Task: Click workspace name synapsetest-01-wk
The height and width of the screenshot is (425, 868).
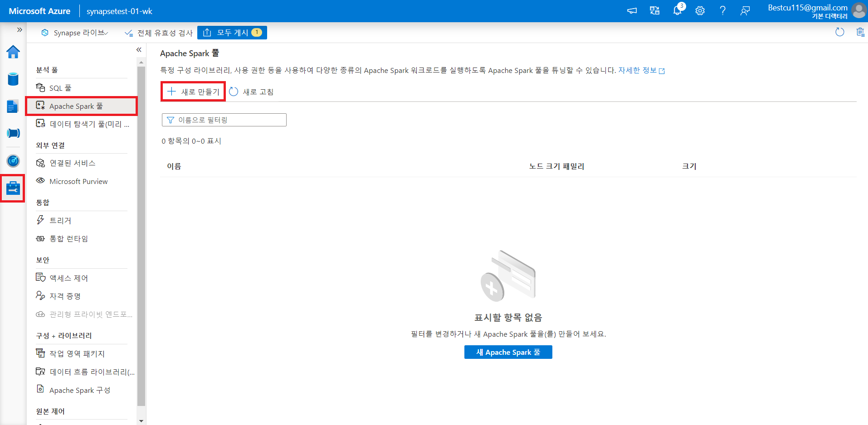Action: click(x=119, y=11)
